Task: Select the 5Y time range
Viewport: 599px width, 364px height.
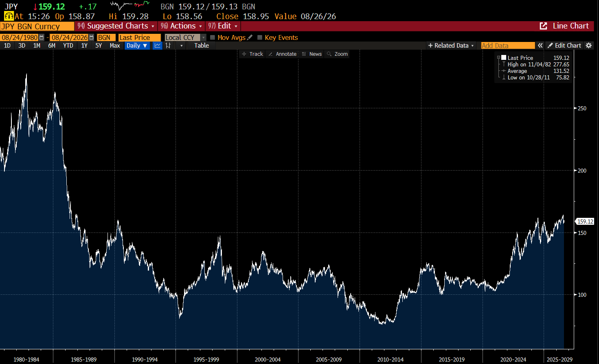Action: tap(99, 46)
